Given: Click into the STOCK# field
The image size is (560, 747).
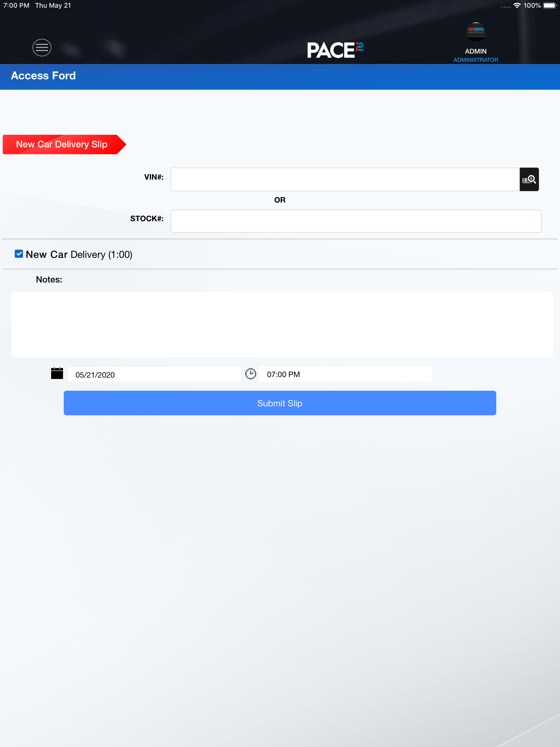Looking at the screenshot, I should [356, 221].
